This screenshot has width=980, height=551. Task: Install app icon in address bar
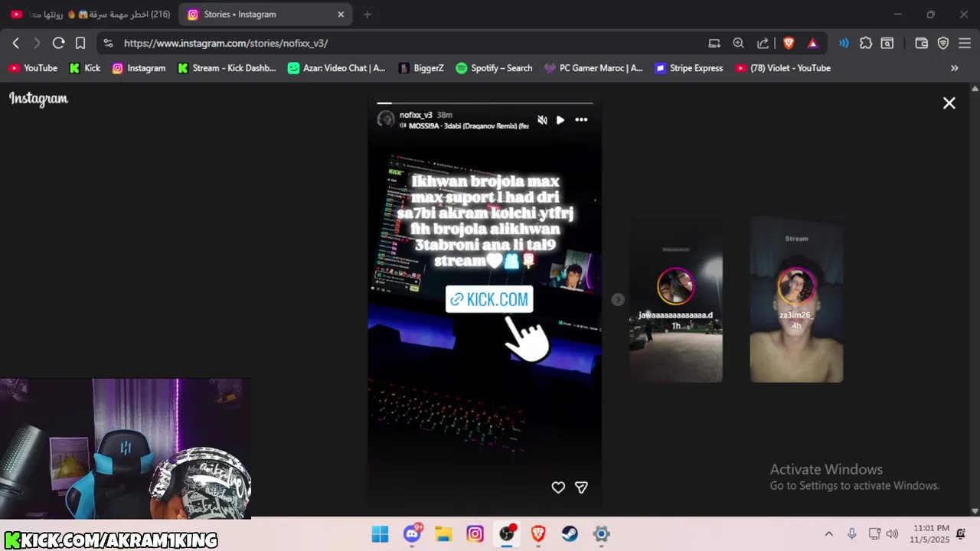click(714, 44)
